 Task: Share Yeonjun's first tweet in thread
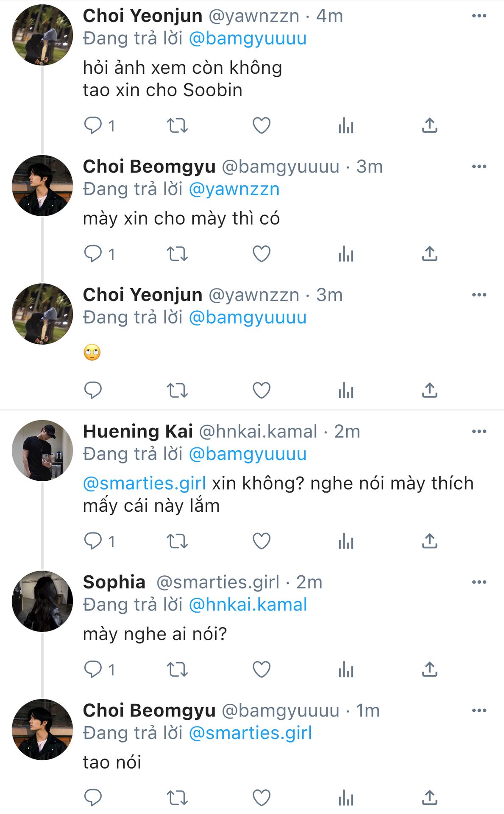429,125
